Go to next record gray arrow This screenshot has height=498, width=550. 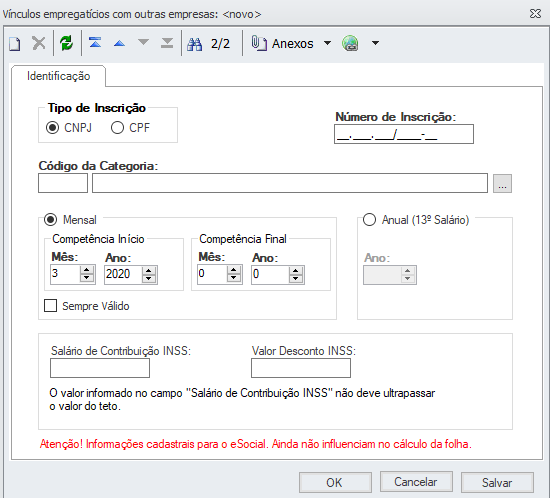click(143, 42)
